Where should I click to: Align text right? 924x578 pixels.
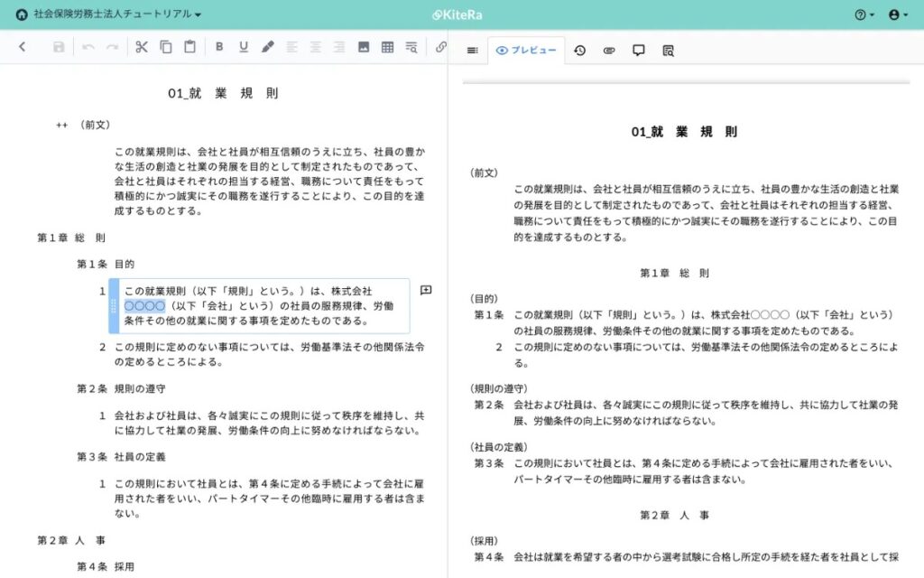[x=339, y=47]
